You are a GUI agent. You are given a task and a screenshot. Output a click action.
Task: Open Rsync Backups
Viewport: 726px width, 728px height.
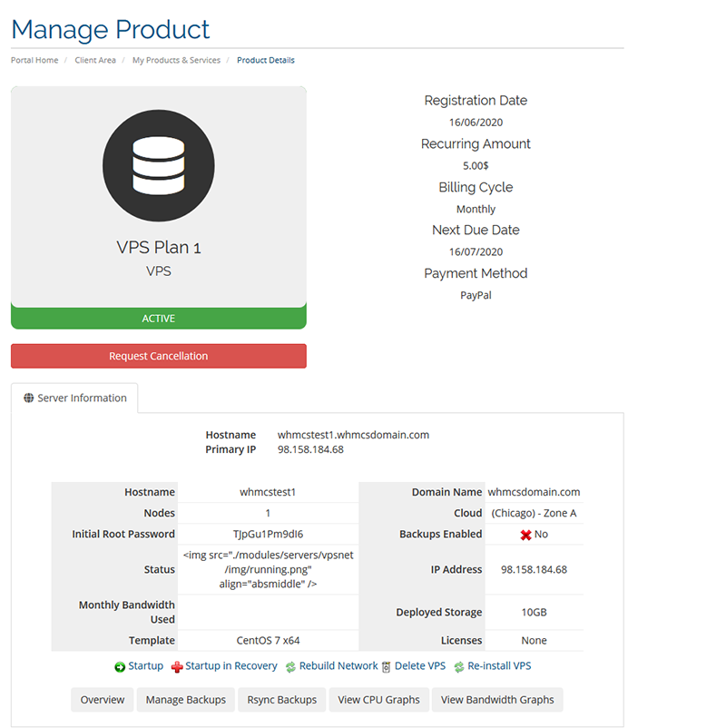281,700
